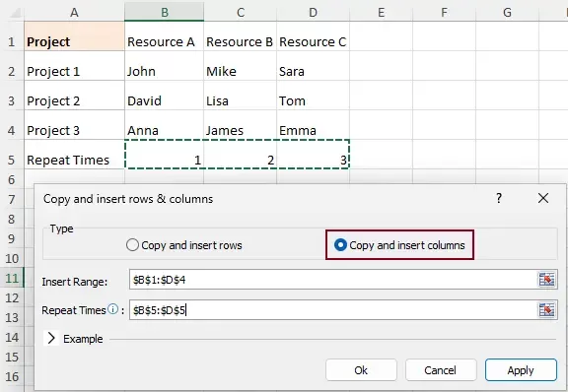Select column G header
568x392 pixels.
point(507,12)
